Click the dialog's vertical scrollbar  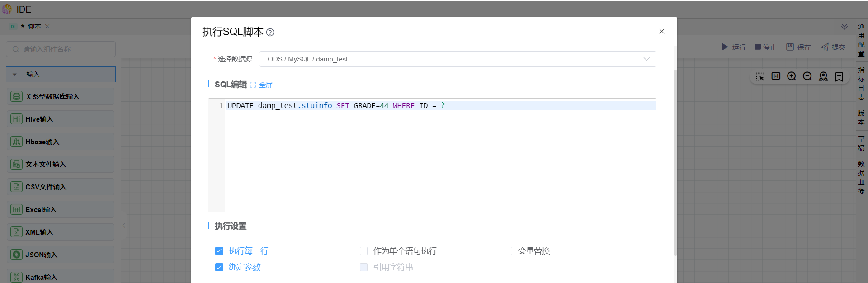675,163
